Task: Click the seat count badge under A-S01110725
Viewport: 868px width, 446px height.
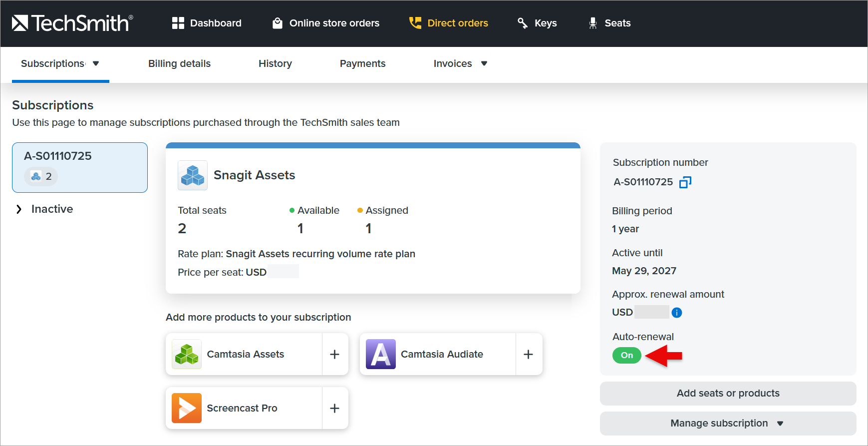Action: click(41, 176)
